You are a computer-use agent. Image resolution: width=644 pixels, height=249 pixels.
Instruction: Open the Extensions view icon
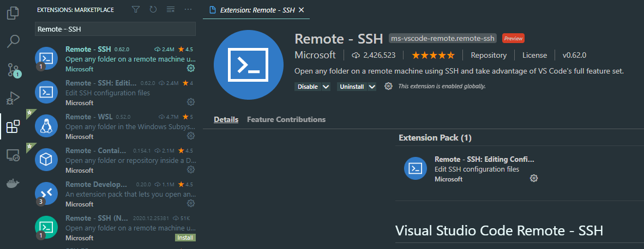tap(13, 127)
